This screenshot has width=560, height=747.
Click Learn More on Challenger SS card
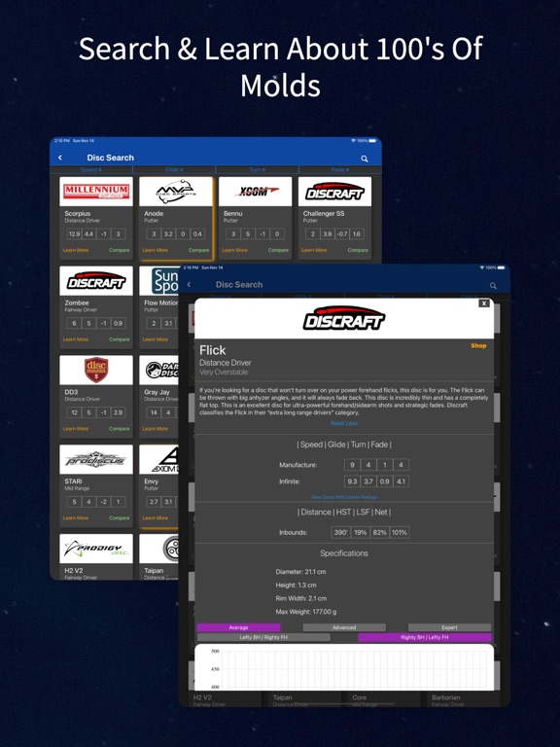click(x=314, y=250)
